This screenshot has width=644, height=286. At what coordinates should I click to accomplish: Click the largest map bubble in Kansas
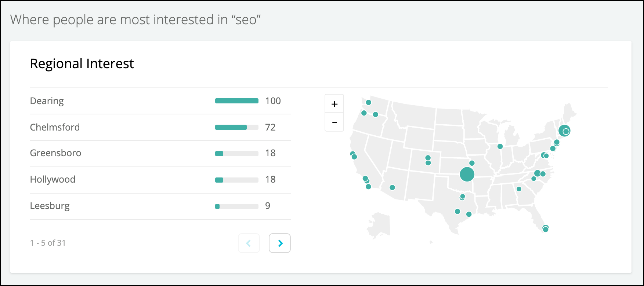467,174
